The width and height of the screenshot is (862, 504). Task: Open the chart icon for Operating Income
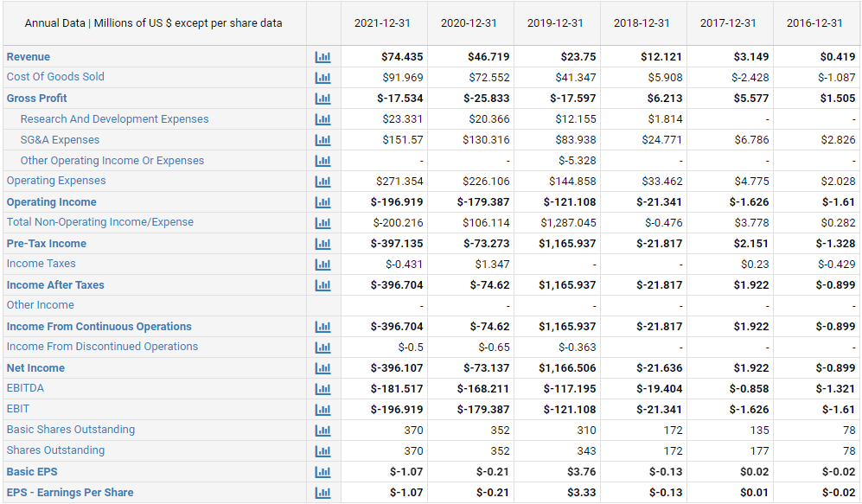[322, 201]
